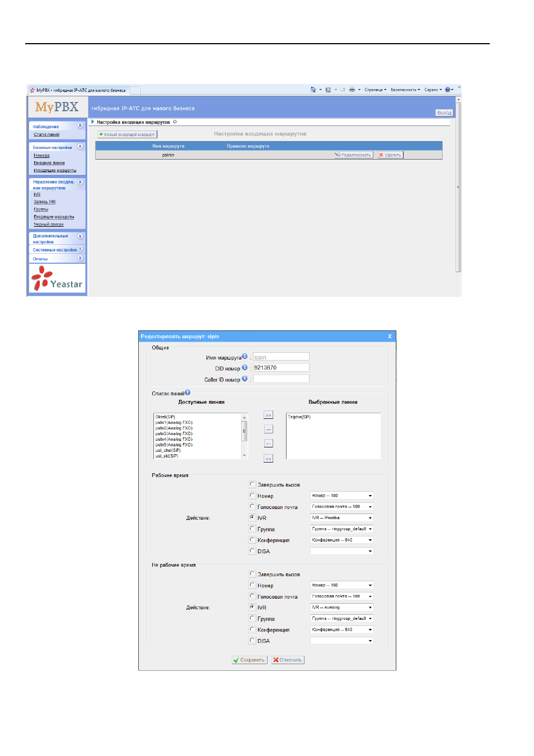
Task: Click info icon next to 'Список линий'
Action: coord(188,393)
